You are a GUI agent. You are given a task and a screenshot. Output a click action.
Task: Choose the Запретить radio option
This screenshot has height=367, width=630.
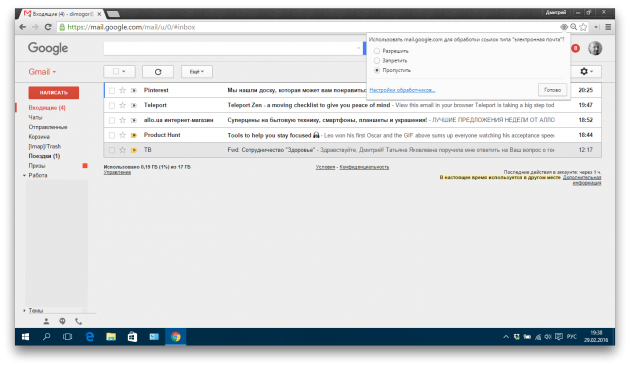376,61
